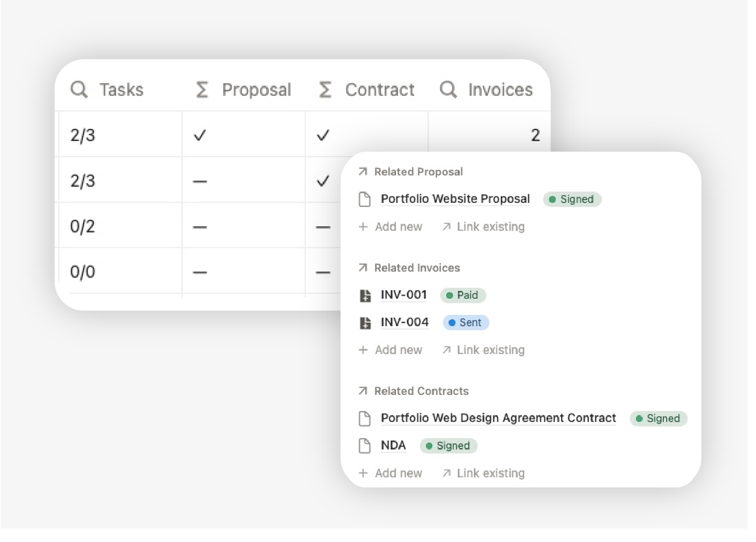The image size is (756, 542).
Task: Click the invoice file icon beside INV-001
Action: point(365,295)
